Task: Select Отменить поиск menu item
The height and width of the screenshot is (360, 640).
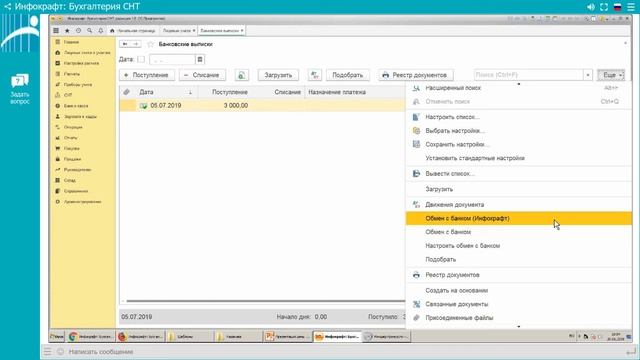Action: tap(519, 102)
